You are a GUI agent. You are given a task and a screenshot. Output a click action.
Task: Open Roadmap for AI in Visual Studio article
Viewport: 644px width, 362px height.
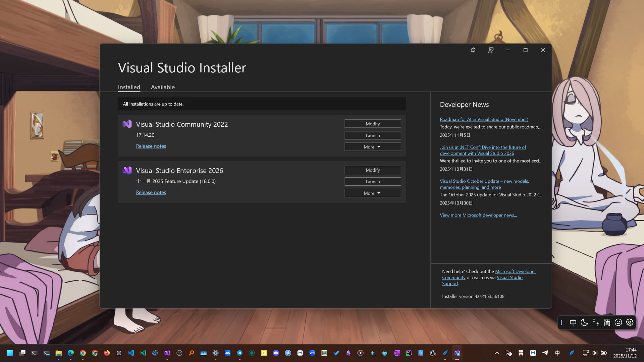pos(484,119)
